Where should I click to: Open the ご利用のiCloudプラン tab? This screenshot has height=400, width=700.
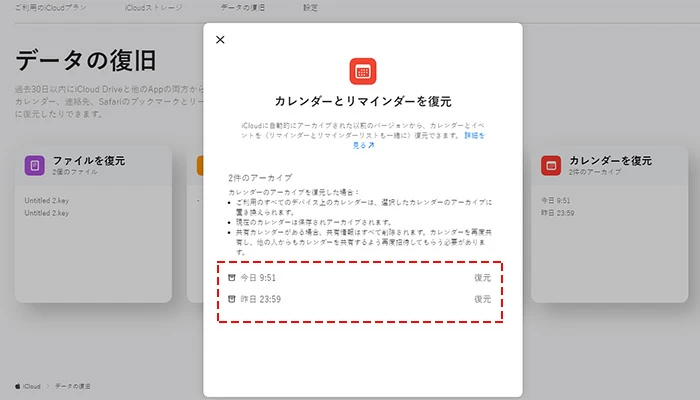pyautogui.click(x=51, y=8)
